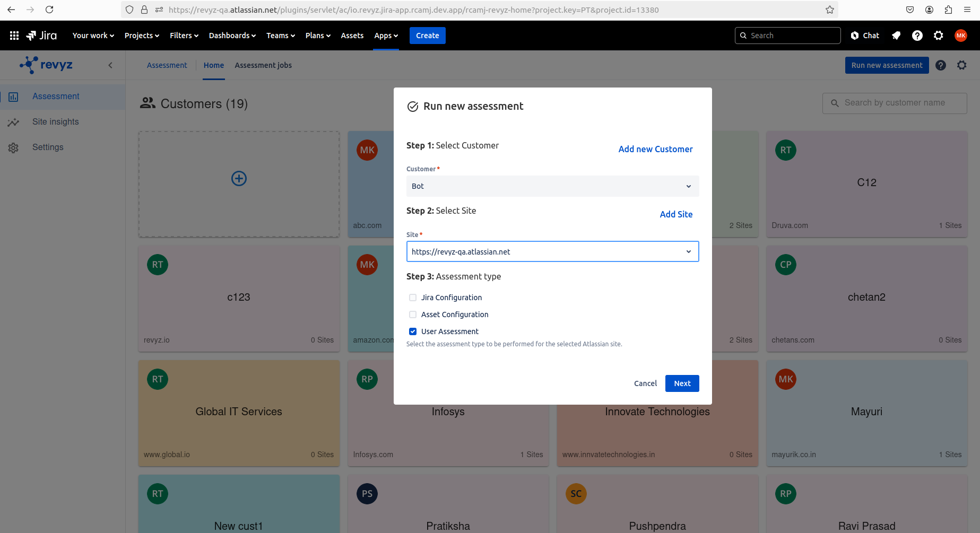Expand the Dashboards menu

(232, 36)
